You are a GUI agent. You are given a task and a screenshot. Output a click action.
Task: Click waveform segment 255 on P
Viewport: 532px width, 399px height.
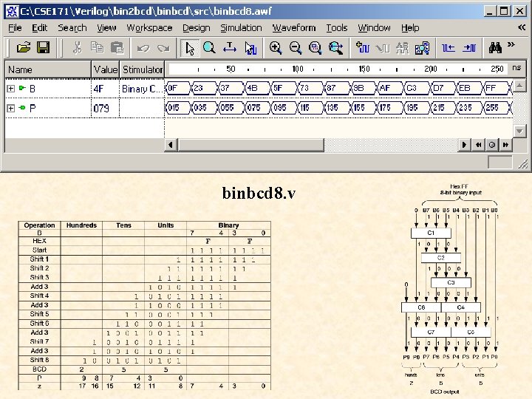coord(496,108)
